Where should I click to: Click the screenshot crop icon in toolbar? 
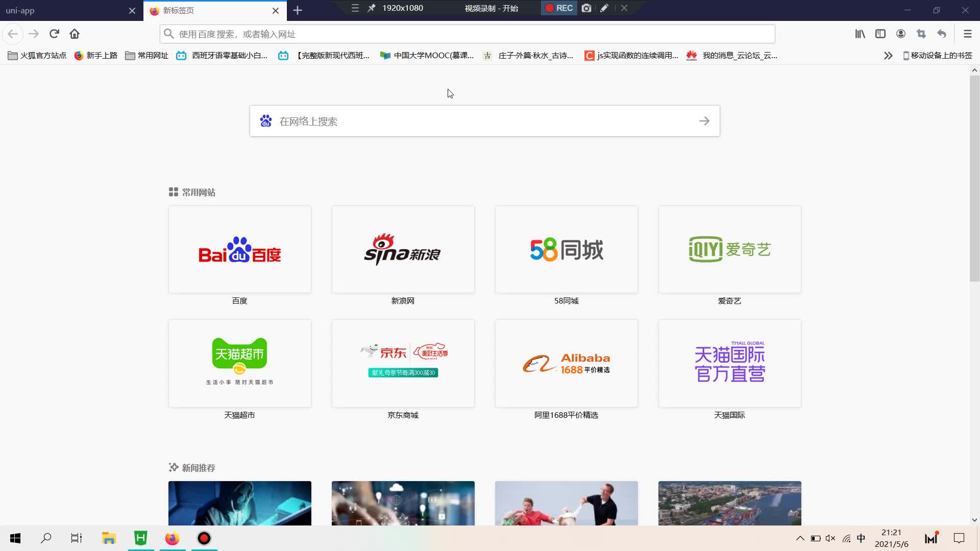tap(921, 34)
